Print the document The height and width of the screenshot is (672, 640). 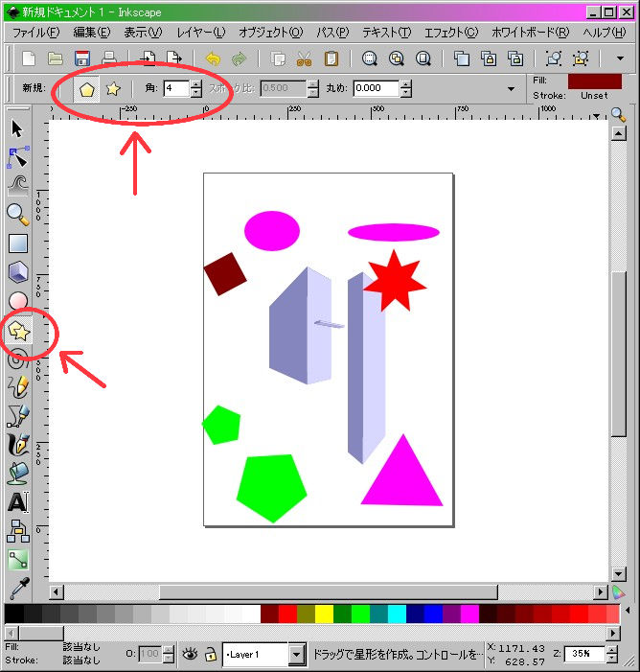(109, 58)
